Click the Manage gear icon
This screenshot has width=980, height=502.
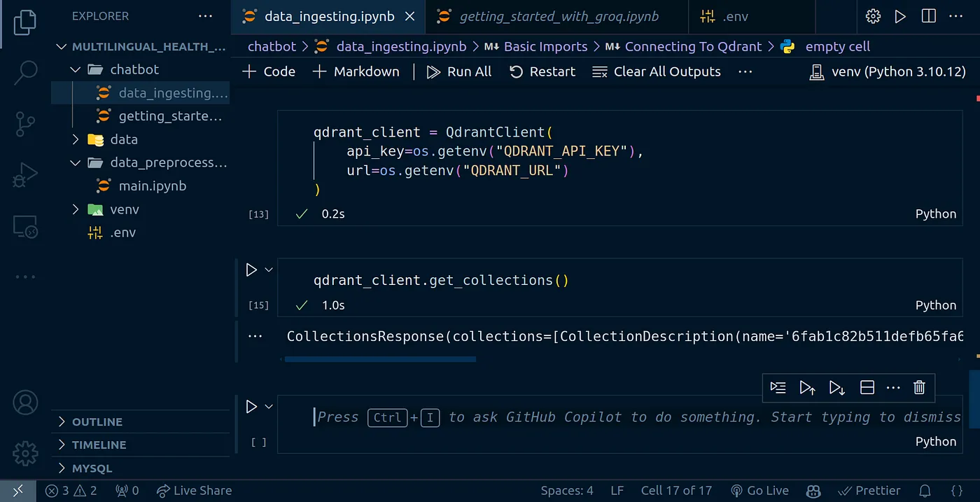[x=26, y=454]
